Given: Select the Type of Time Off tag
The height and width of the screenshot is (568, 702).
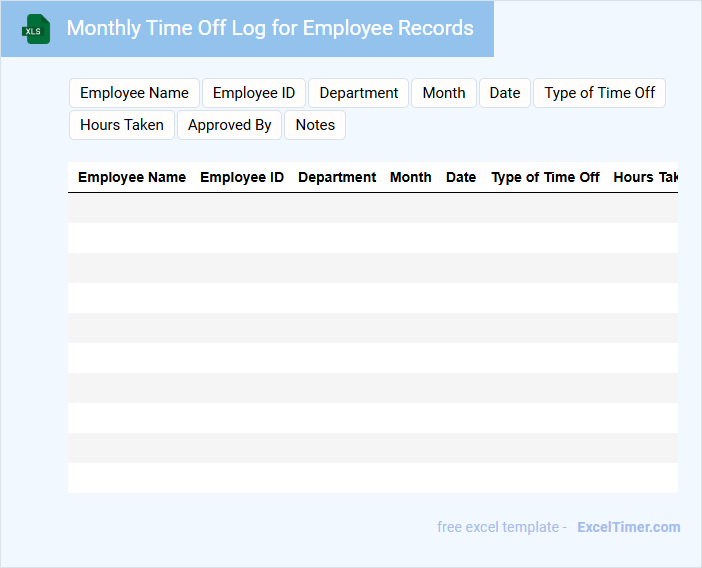Looking at the screenshot, I should pyautogui.click(x=599, y=93).
